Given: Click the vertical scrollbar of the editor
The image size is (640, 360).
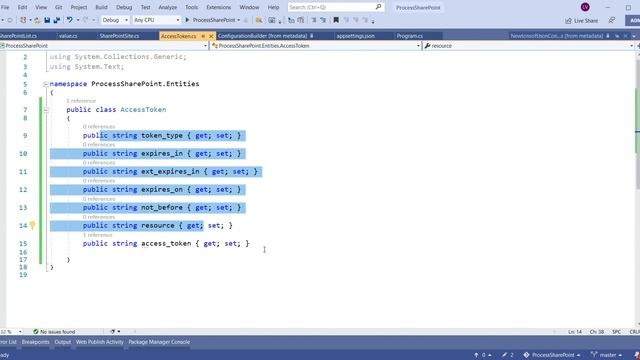Looking at the screenshot, I should pyautogui.click(x=637, y=188).
